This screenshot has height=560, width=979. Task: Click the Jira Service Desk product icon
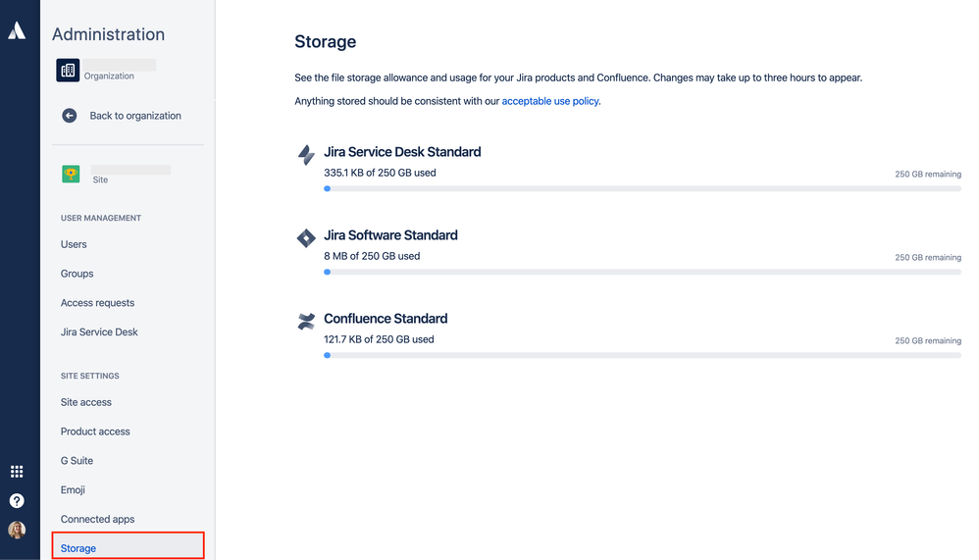pos(306,155)
